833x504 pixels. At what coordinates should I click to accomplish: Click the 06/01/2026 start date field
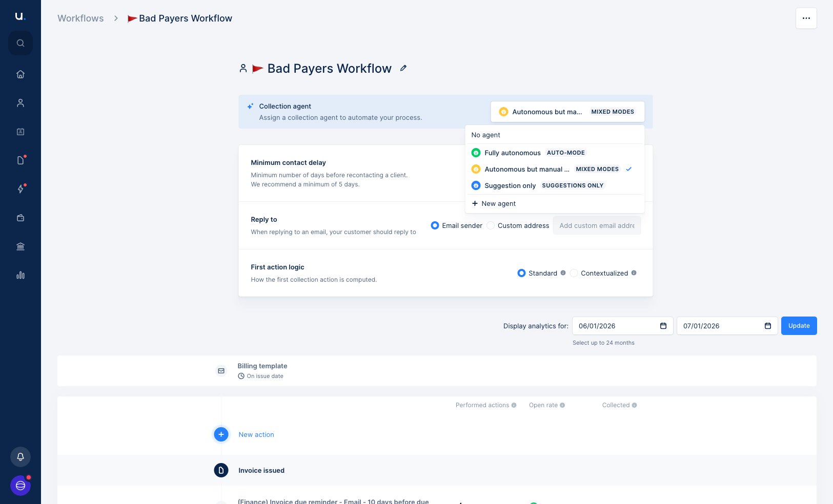(623, 326)
